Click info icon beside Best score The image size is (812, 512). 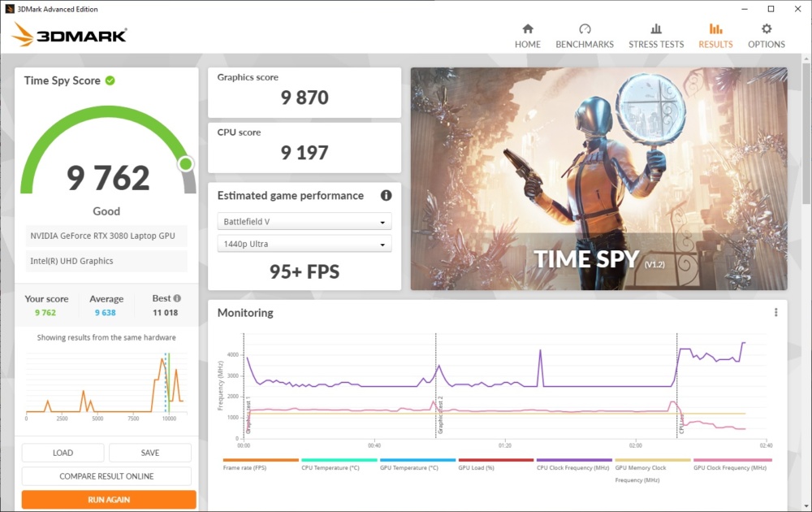click(x=177, y=298)
